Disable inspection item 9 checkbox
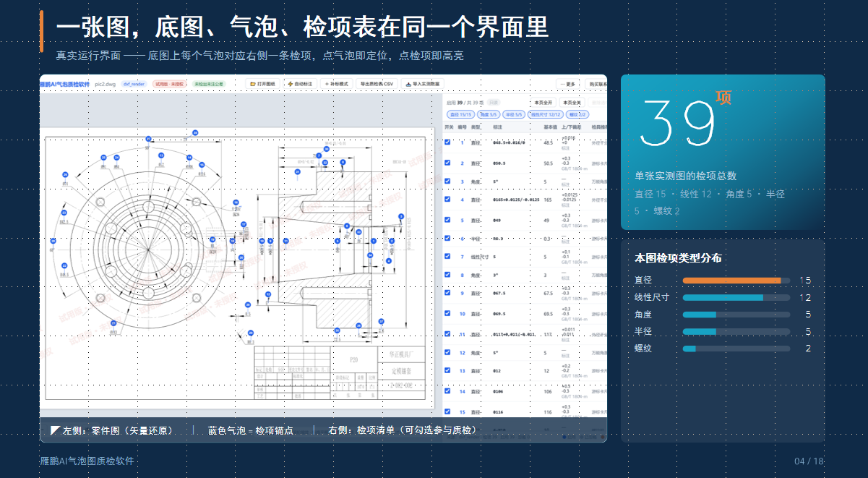Viewport: 868px width, 478px height. pos(448,293)
